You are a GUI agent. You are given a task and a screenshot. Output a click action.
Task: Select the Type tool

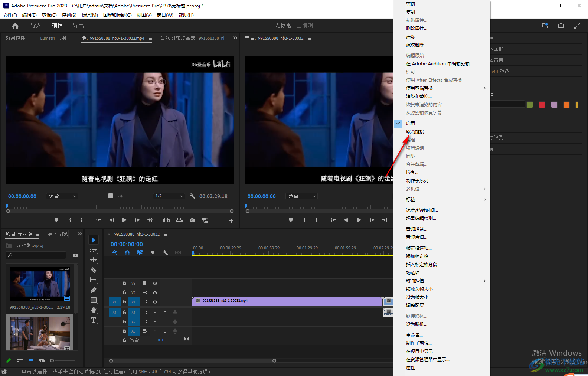pyautogui.click(x=94, y=320)
